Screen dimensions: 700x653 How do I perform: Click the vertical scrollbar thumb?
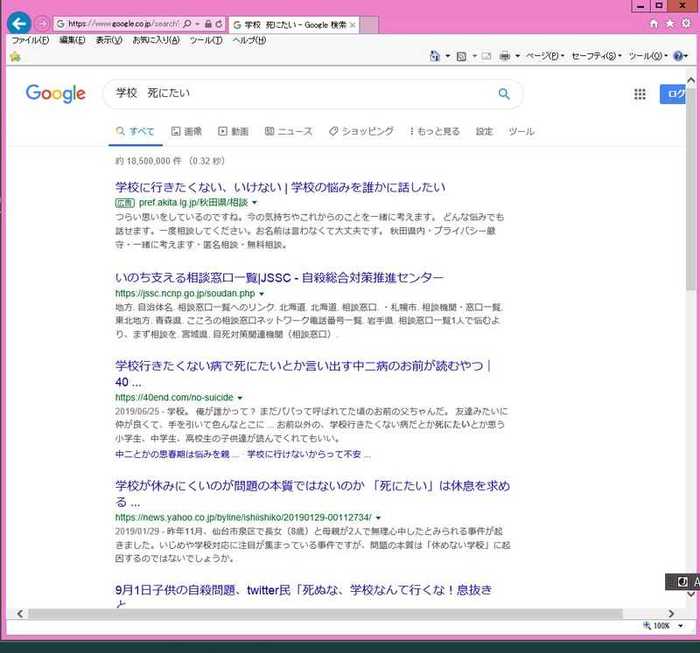[x=691, y=189]
